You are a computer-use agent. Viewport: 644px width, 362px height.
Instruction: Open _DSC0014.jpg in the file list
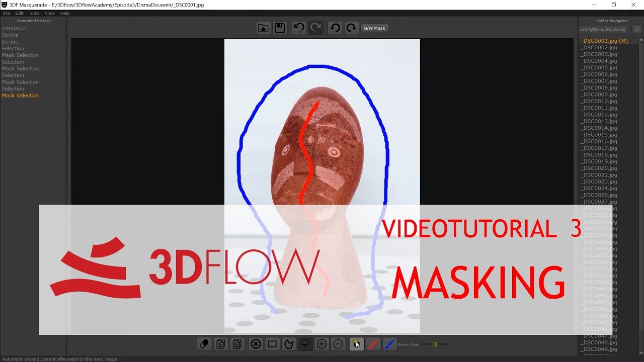[x=599, y=128]
